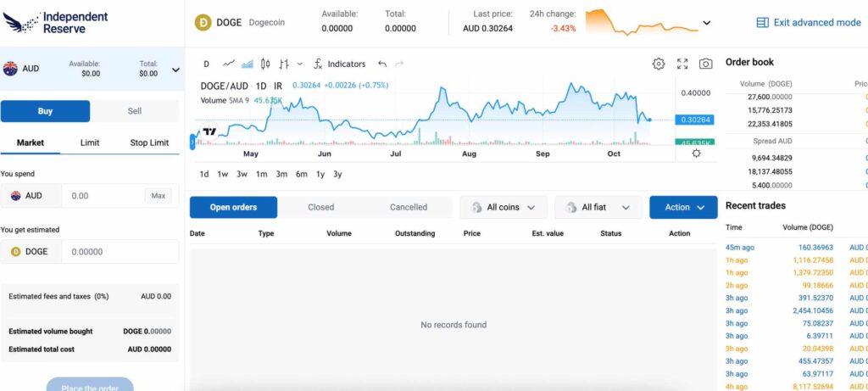Toggle chart fullscreen mode

coord(682,64)
